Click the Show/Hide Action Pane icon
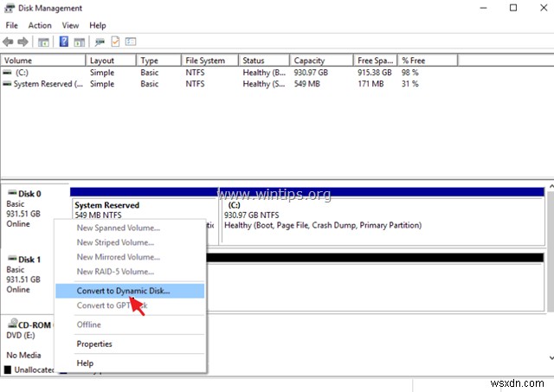 pyautogui.click(x=80, y=42)
